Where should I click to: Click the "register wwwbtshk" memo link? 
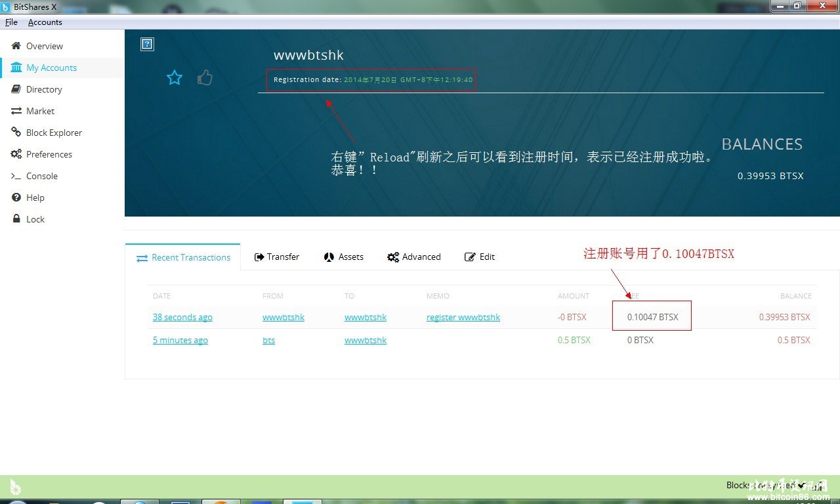click(x=463, y=317)
